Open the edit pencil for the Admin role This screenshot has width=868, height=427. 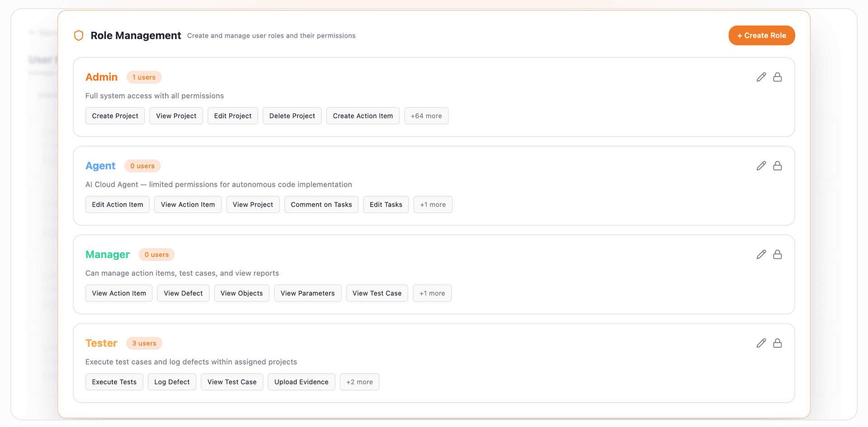coord(761,77)
